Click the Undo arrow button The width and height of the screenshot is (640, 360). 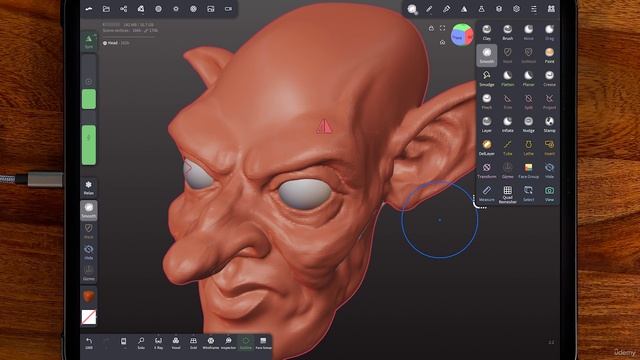89,343
